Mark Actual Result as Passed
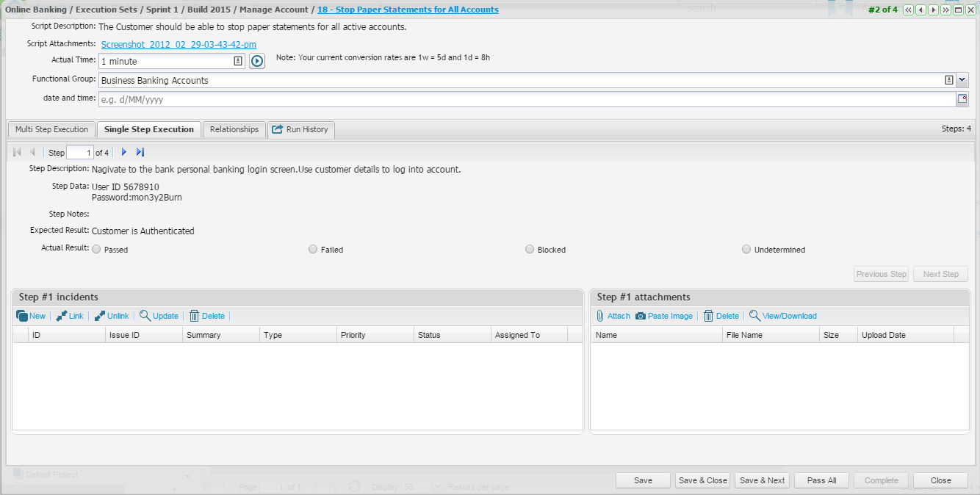Image resolution: width=980 pixels, height=495 pixels. [x=96, y=250]
